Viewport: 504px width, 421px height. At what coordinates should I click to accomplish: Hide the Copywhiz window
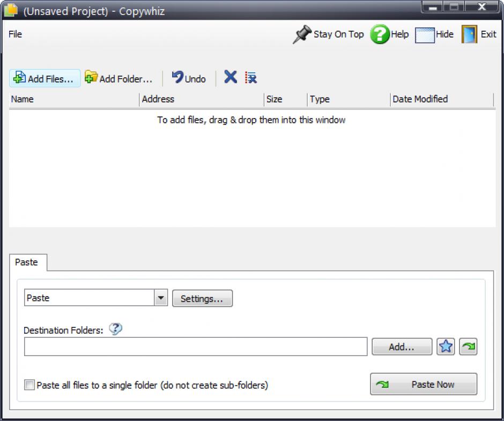tap(434, 34)
